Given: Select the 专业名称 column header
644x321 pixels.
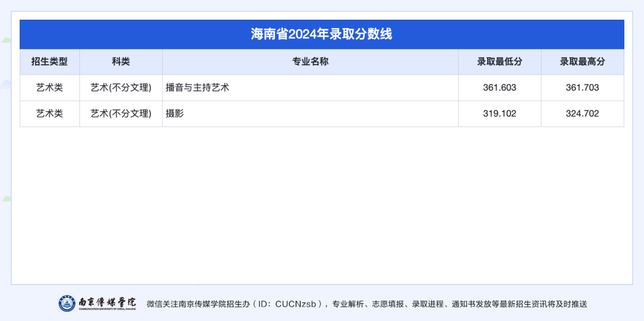Looking at the screenshot, I should point(310,61).
